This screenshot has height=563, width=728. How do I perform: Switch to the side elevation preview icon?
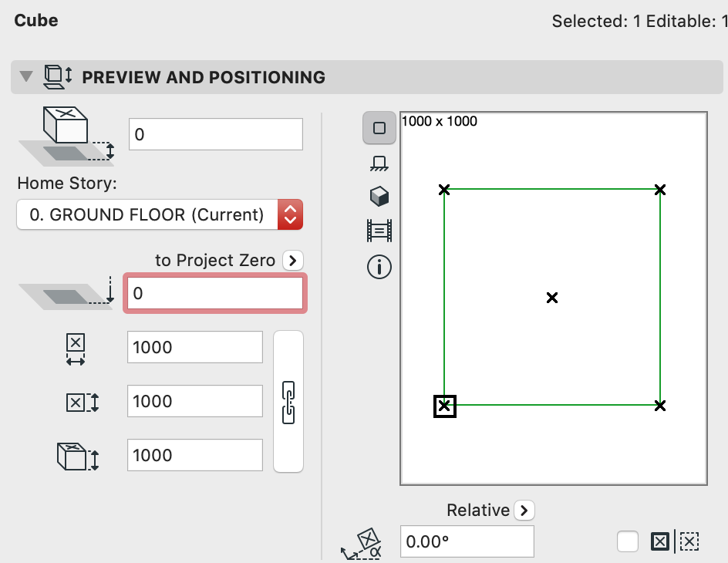click(x=379, y=163)
